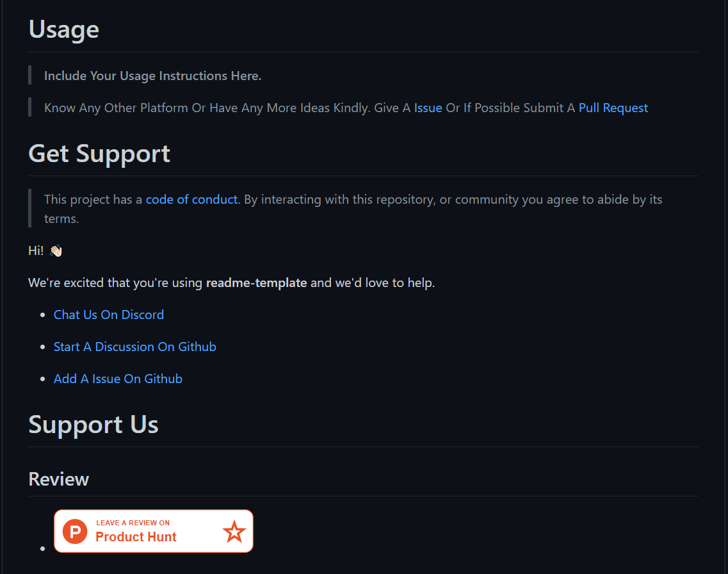Click the "Hi!" greeting text
Image resolution: width=728 pixels, height=574 pixels.
(x=36, y=250)
